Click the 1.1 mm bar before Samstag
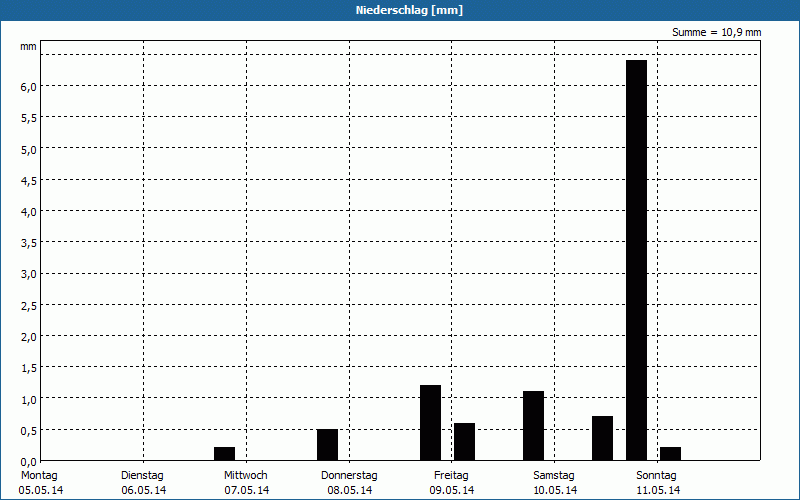This screenshot has width=800, height=500. (533, 426)
